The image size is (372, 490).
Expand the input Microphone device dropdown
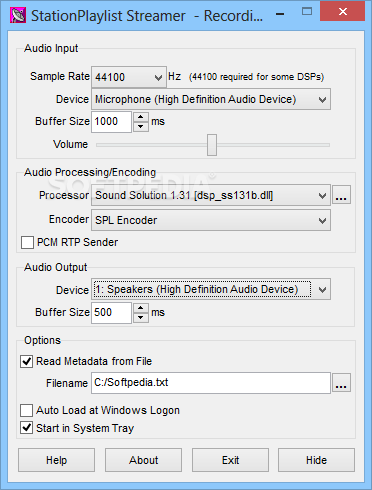point(211,99)
